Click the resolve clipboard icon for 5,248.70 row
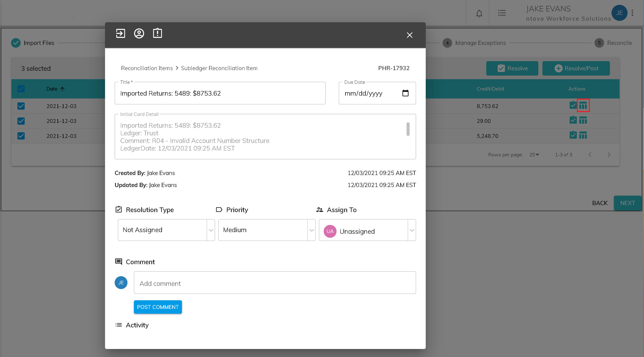 [573, 135]
